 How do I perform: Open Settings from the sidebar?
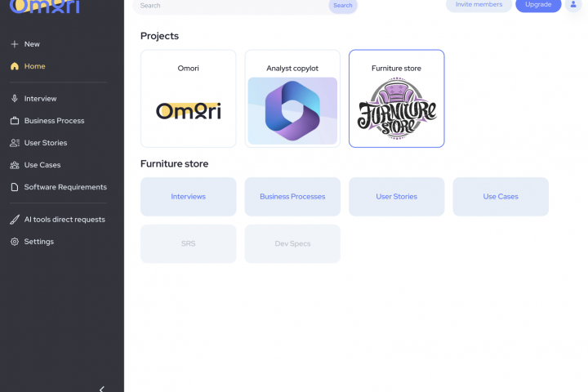(x=38, y=242)
